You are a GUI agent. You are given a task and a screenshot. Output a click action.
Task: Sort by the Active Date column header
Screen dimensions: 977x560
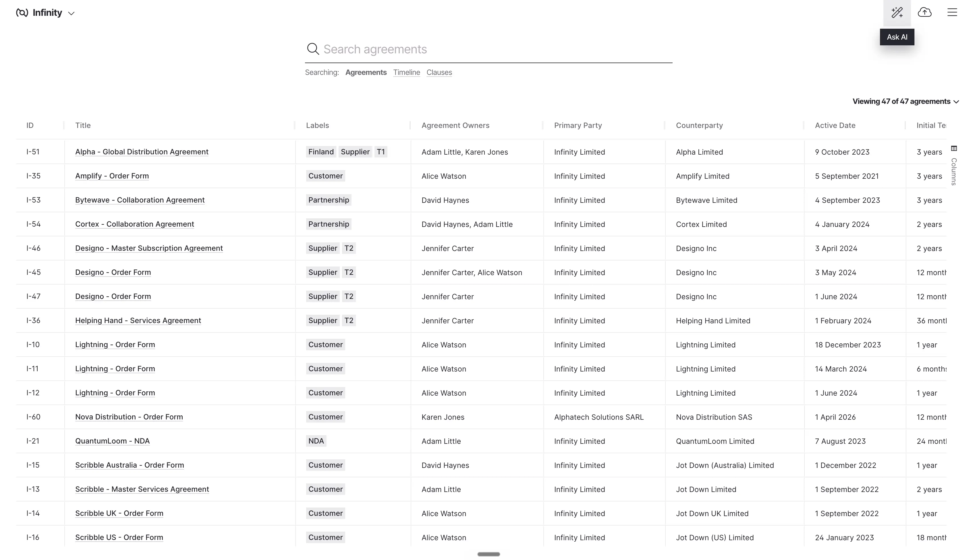pos(835,125)
